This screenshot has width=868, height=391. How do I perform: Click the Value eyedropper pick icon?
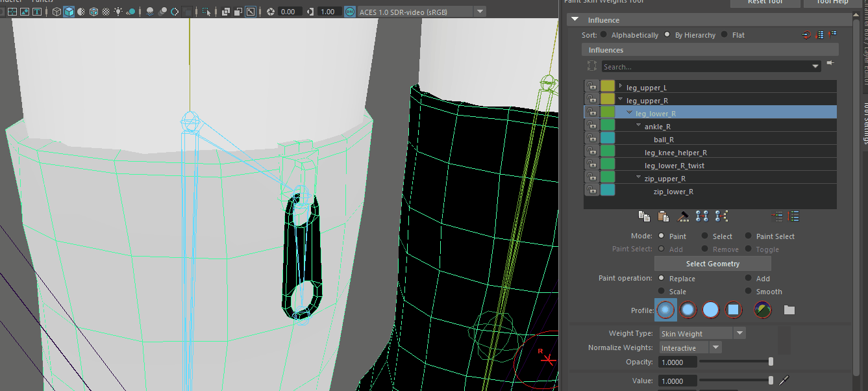784,381
